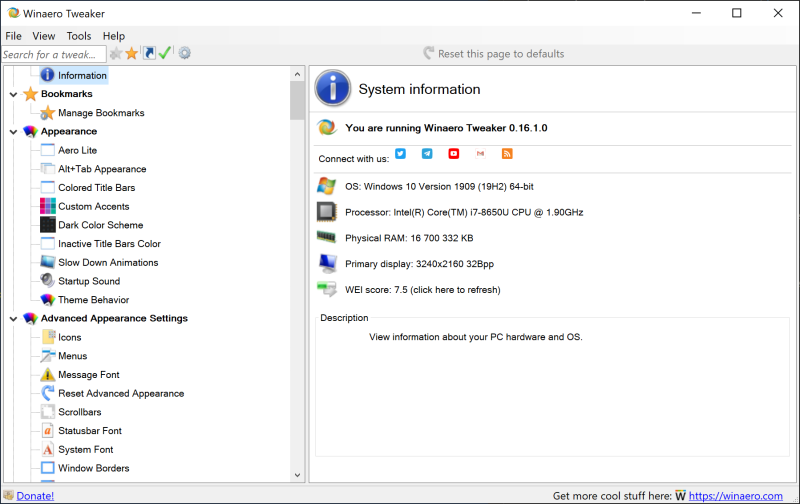
Task: Focus the Search for a tweak field
Action: coord(54,54)
